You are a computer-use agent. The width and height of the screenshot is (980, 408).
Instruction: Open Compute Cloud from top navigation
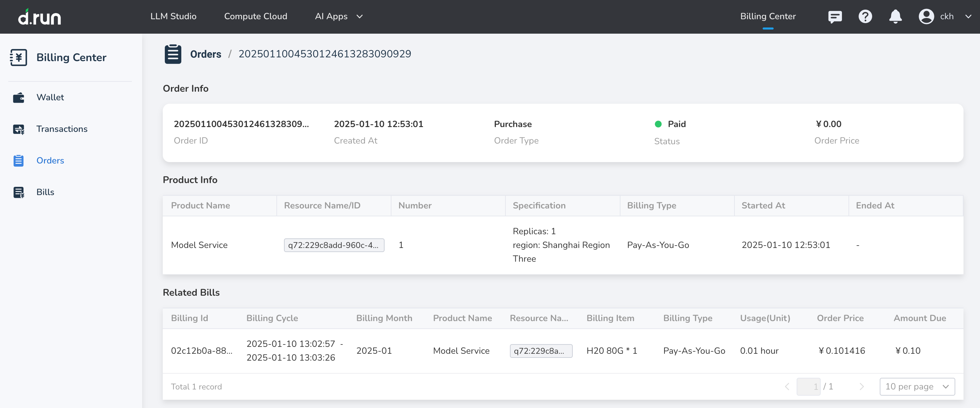256,16
